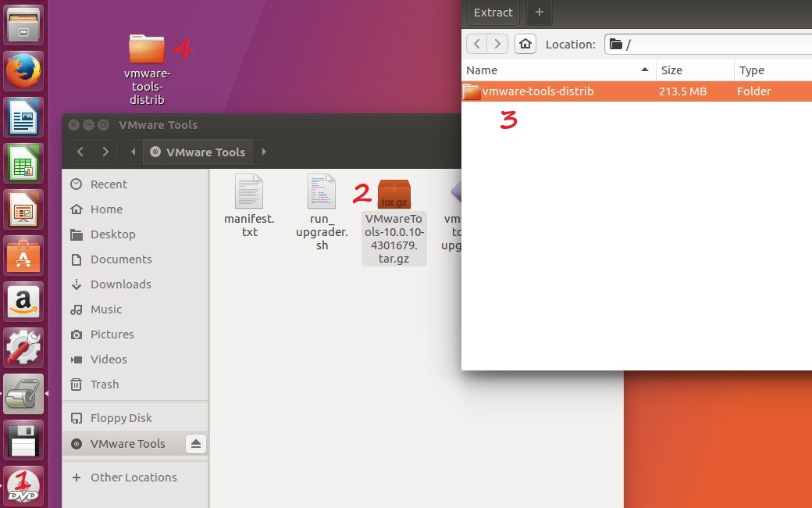
Task: Sort archive contents by the Type column
Action: pyautogui.click(x=773, y=70)
